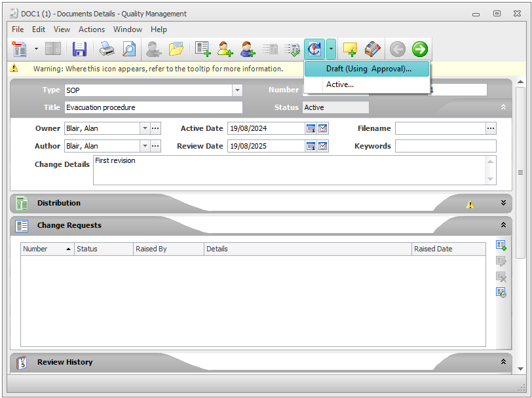532x398 pixels.
Task: Collapse the Change Requests section
Action: point(503,225)
